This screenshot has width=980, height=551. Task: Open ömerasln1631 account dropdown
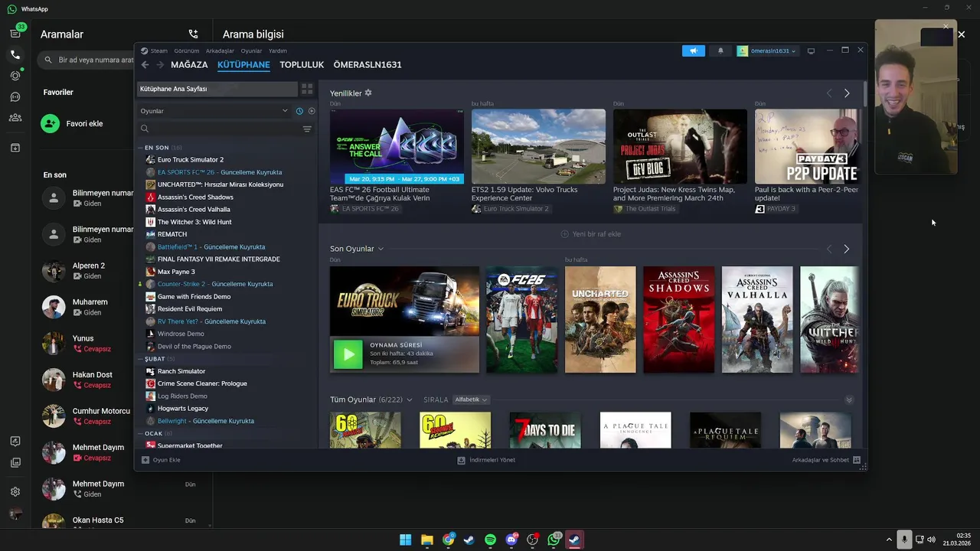click(x=767, y=51)
